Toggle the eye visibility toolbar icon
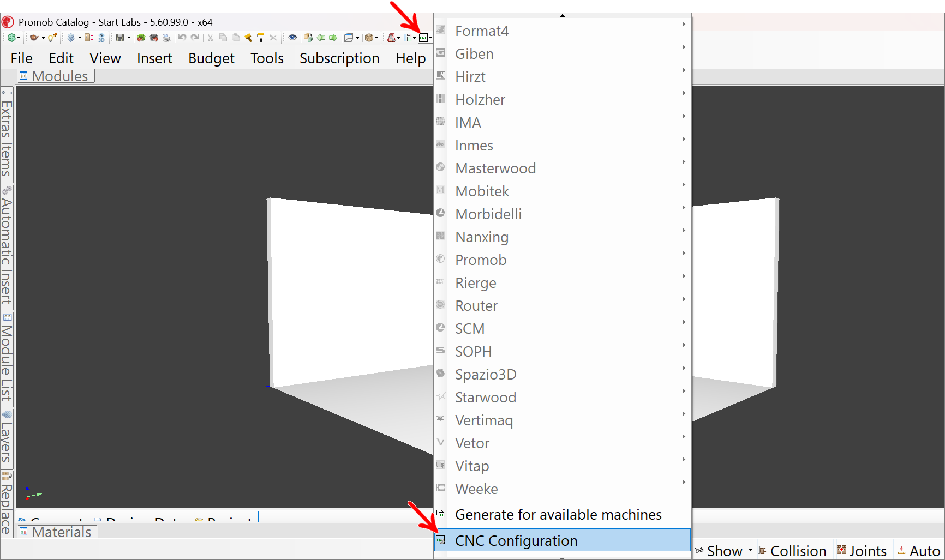 point(292,38)
